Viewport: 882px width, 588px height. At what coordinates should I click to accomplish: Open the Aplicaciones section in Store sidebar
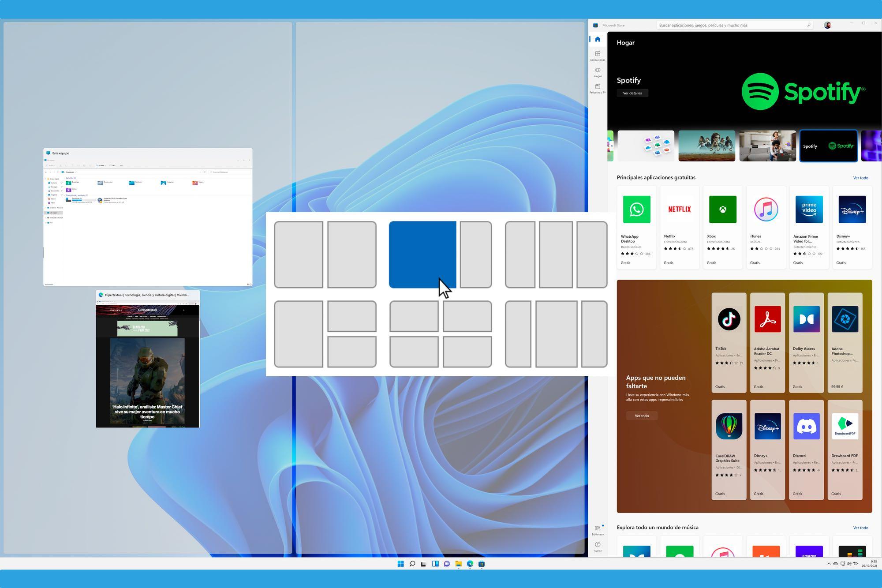click(598, 56)
